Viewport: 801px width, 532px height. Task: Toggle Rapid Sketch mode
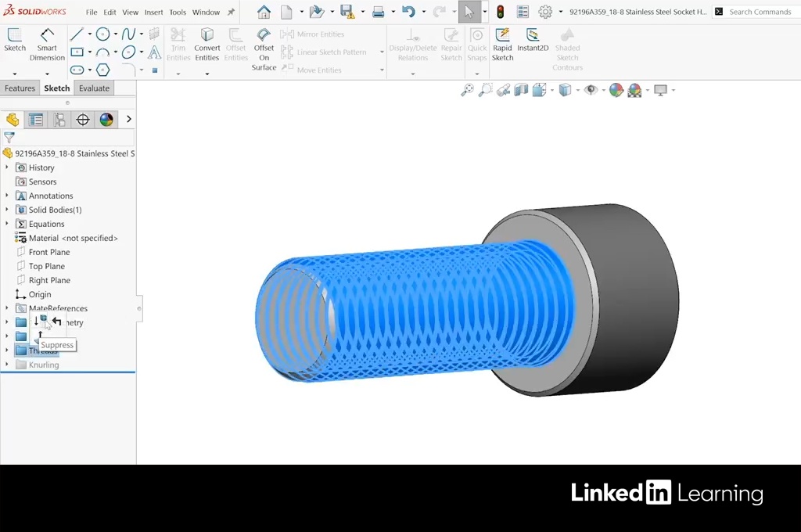coord(502,43)
